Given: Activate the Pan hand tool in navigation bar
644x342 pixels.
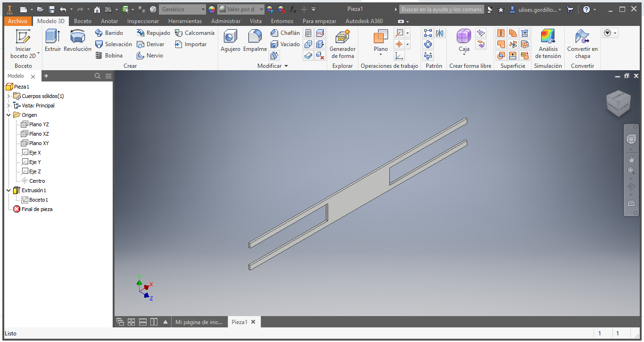Looking at the screenshot, I should point(631,159).
